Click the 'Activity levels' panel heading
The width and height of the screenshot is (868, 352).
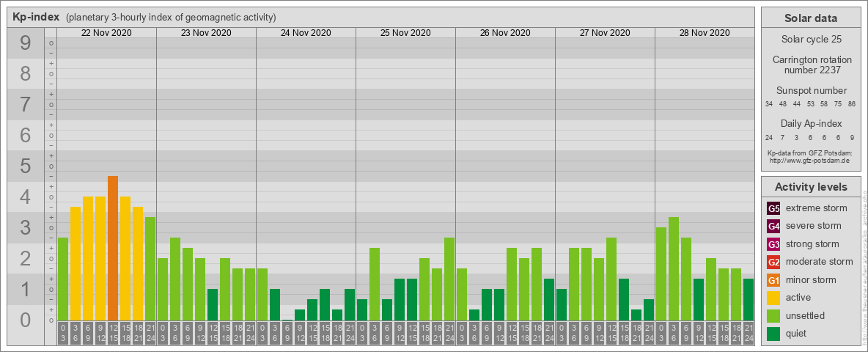pos(811,187)
